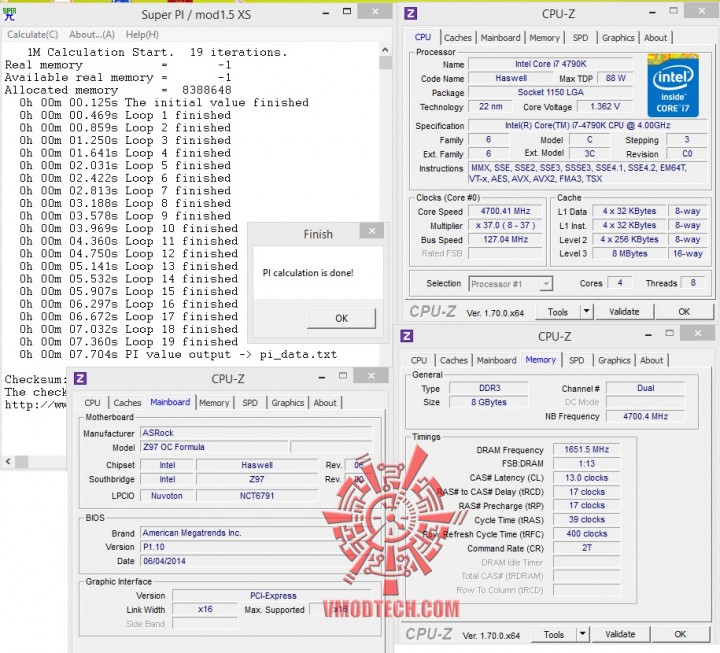Expand Tools dropdown arrow in top CPU-Z window

click(587, 312)
